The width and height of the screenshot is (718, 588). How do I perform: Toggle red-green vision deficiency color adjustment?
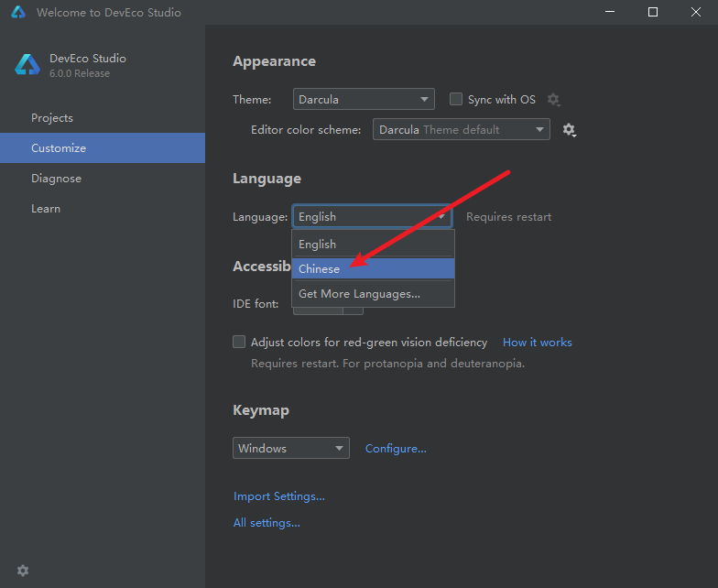pyautogui.click(x=239, y=342)
